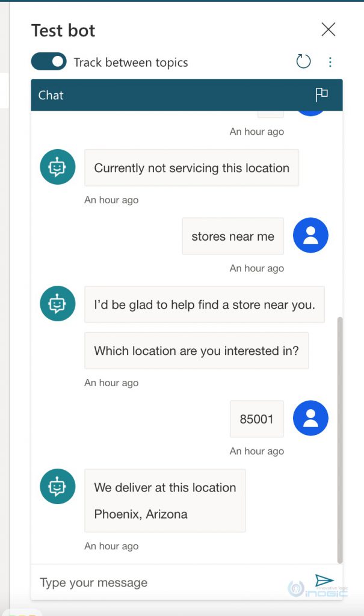
Task: Click the "An hour ago" timestamp under Phoenix message
Action: (111, 546)
